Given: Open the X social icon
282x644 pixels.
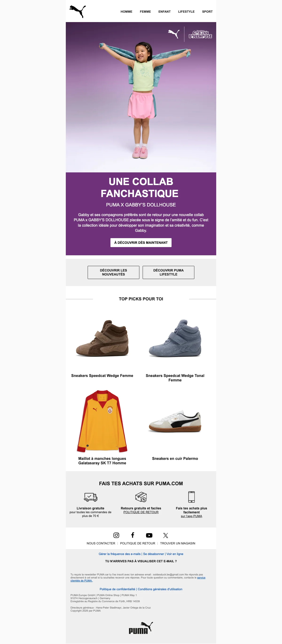Looking at the screenshot, I should [165, 535].
